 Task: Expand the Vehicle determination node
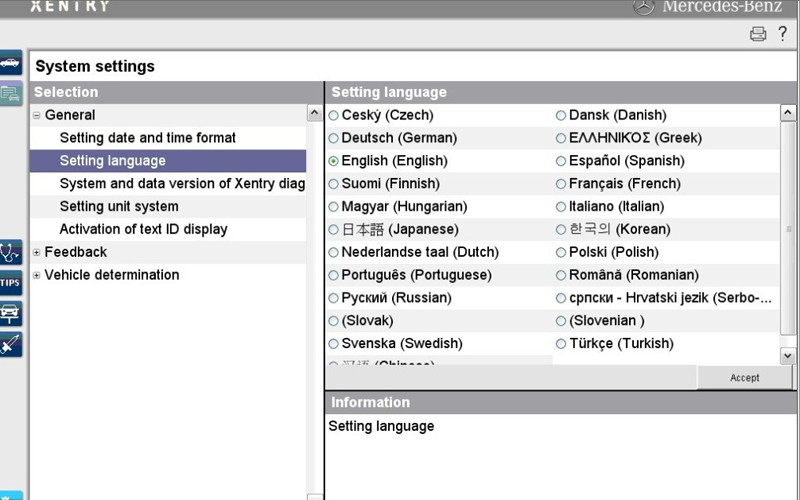(x=37, y=275)
